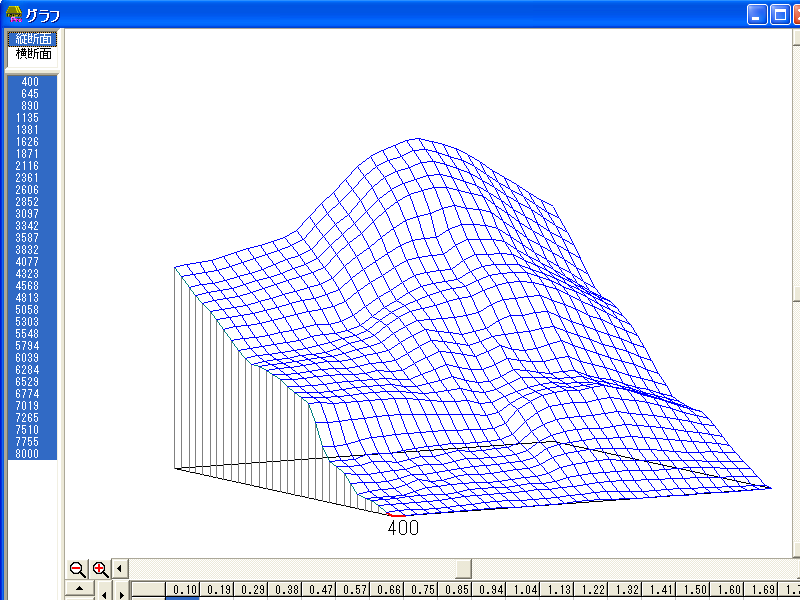Viewport: 800px width, 600px height.
Task: Select value 7265 in the left list
Action: tap(32, 417)
